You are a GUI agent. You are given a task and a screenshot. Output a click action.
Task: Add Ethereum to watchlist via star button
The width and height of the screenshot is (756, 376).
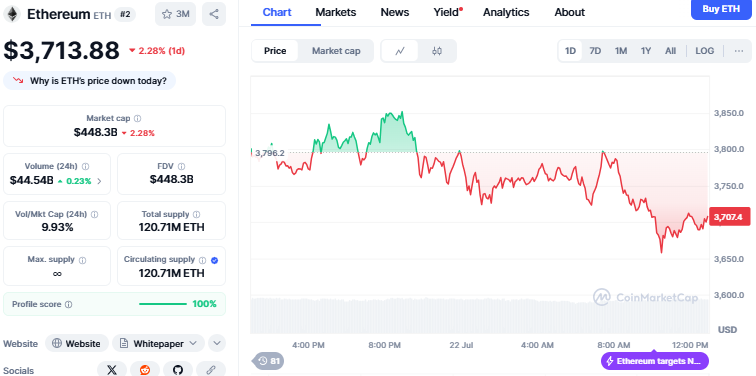click(176, 14)
